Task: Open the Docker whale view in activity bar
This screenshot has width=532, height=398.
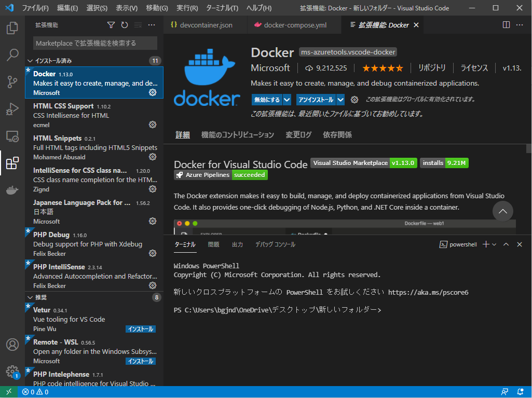Action: pos(12,190)
